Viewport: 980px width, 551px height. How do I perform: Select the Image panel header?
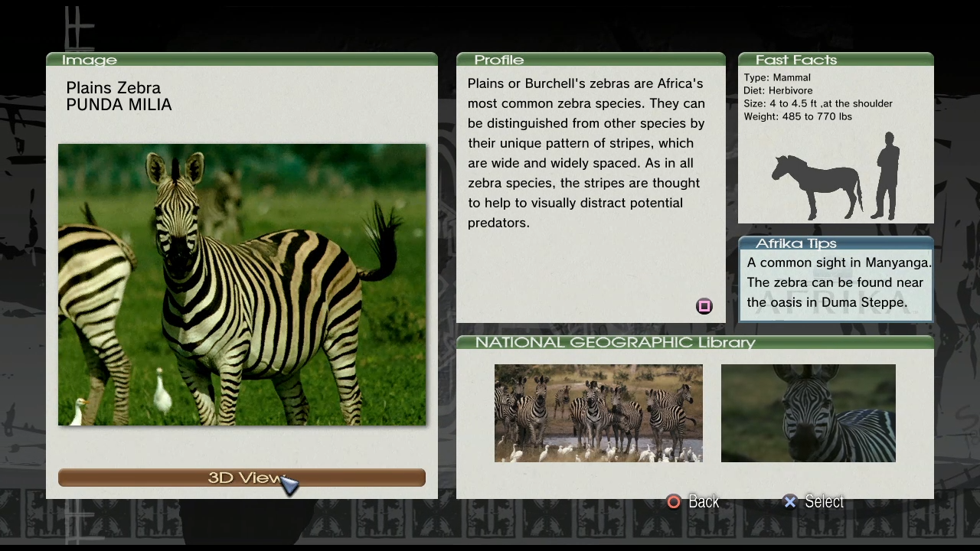tap(242, 60)
